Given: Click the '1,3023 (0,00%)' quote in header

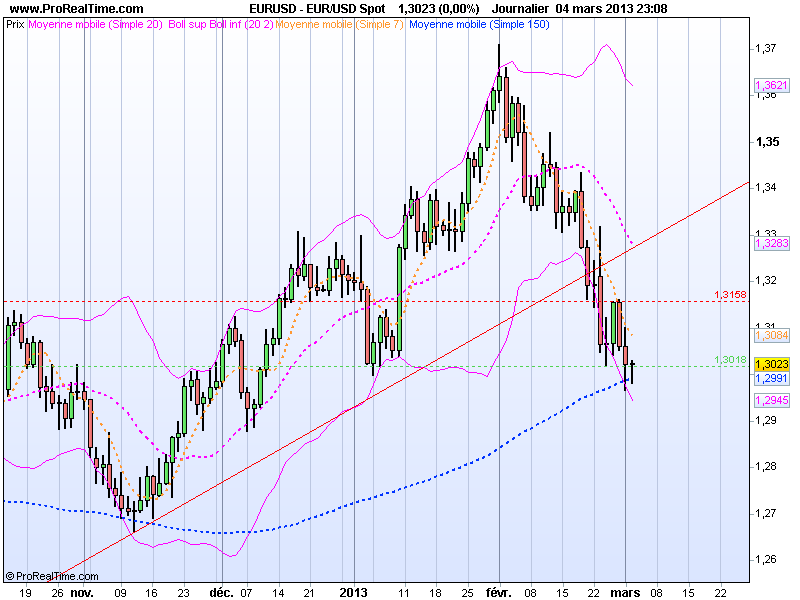Looking at the screenshot, I should click(x=438, y=9).
